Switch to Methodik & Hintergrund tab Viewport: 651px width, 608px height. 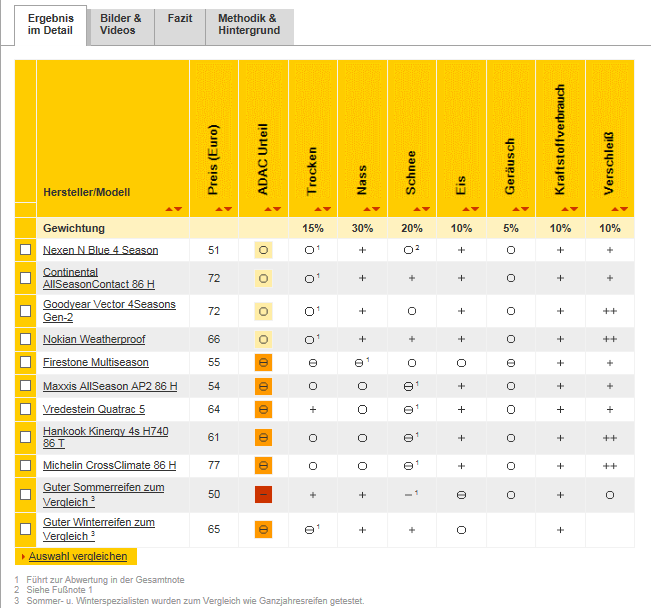coord(249,26)
